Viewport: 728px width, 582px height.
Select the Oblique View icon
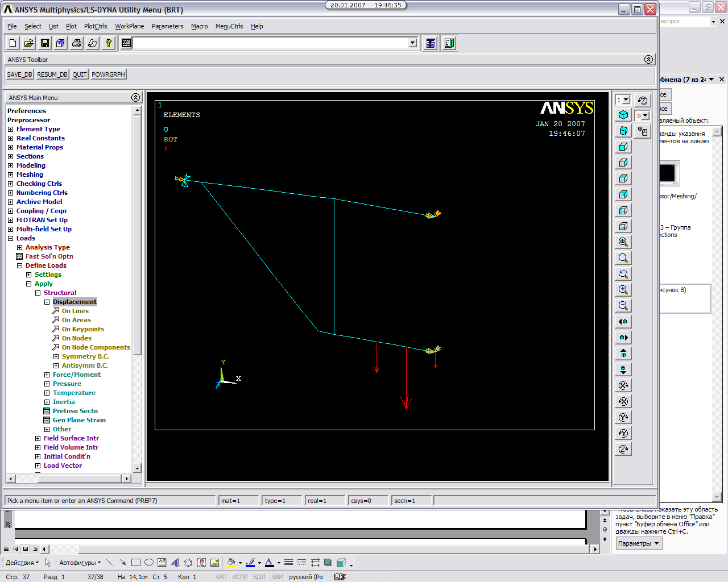click(x=623, y=131)
